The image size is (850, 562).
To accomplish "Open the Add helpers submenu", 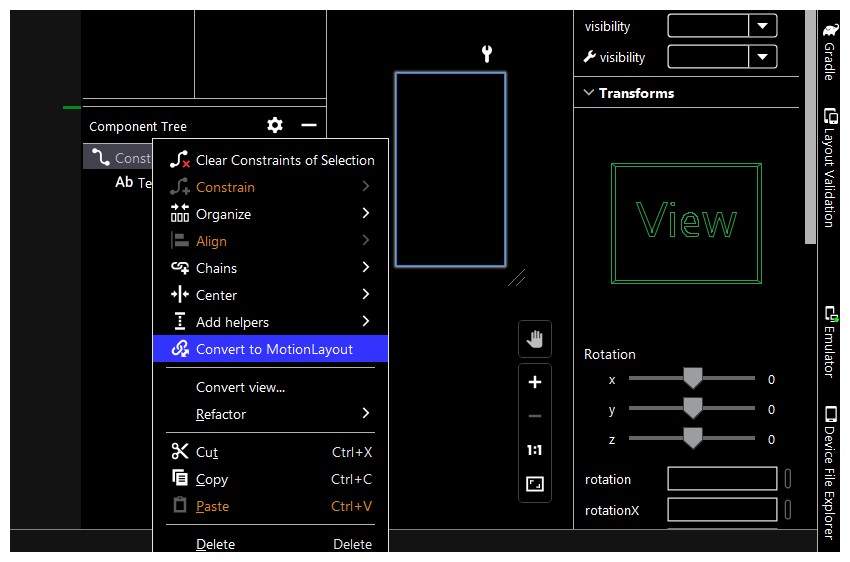I will point(271,322).
